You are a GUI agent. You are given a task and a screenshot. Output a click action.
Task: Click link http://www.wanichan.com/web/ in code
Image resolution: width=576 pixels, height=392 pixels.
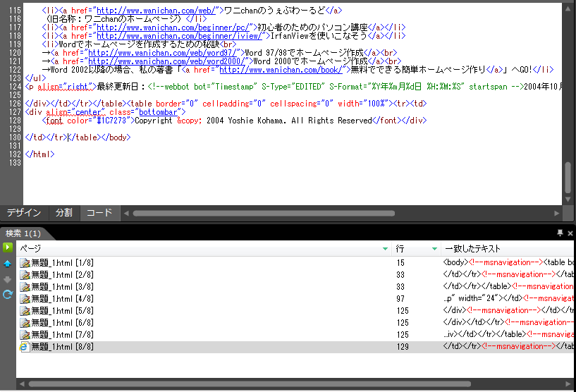click(156, 11)
